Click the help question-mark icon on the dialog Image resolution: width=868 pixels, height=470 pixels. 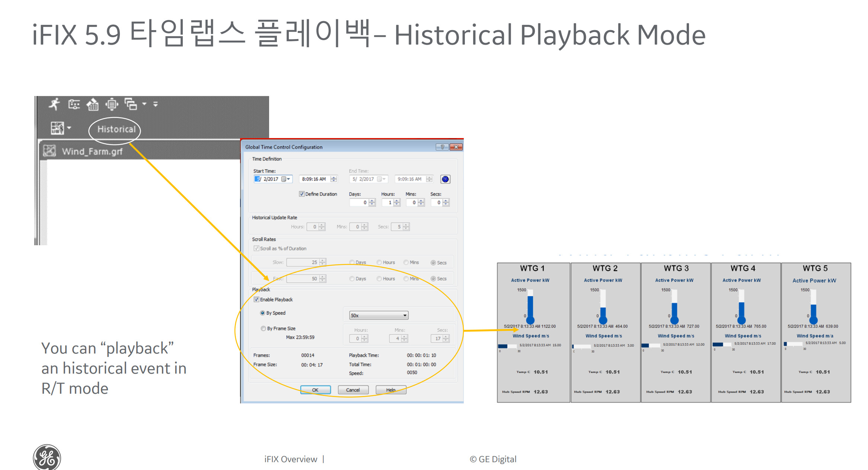[x=443, y=147]
